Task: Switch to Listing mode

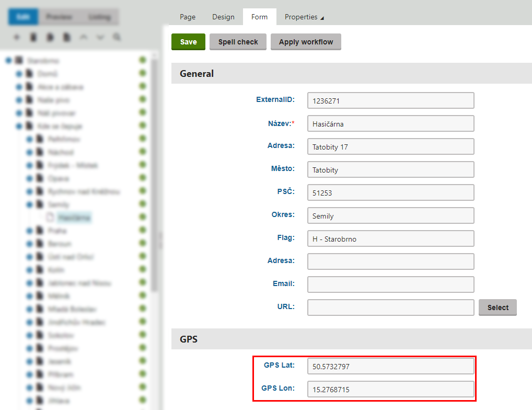Action: tap(99, 17)
